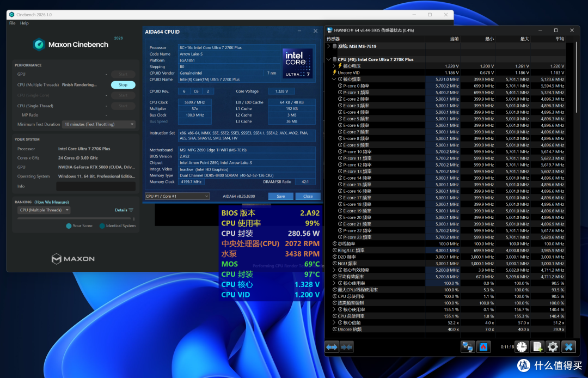
Task: Open the How We Measure link
Action: 52,202
